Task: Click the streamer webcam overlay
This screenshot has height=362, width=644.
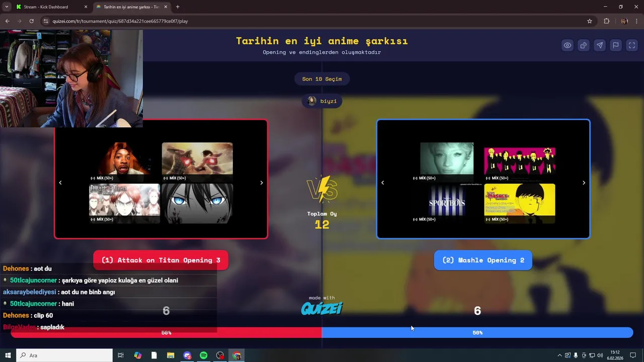Action: [71, 78]
